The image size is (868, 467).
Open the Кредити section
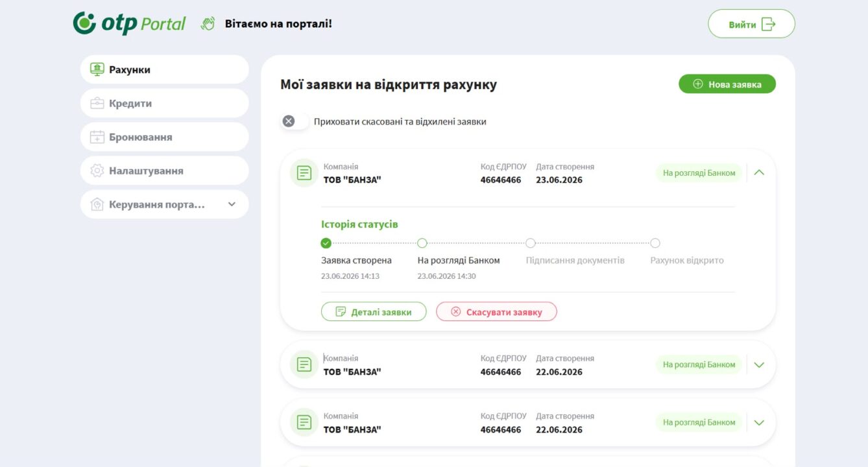165,103
